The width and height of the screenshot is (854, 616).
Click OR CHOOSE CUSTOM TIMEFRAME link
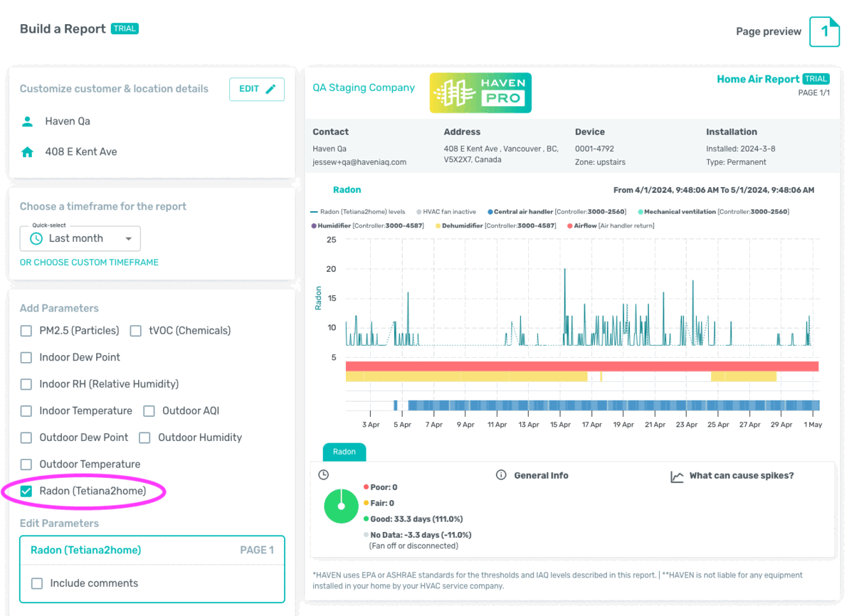tap(89, 262)
